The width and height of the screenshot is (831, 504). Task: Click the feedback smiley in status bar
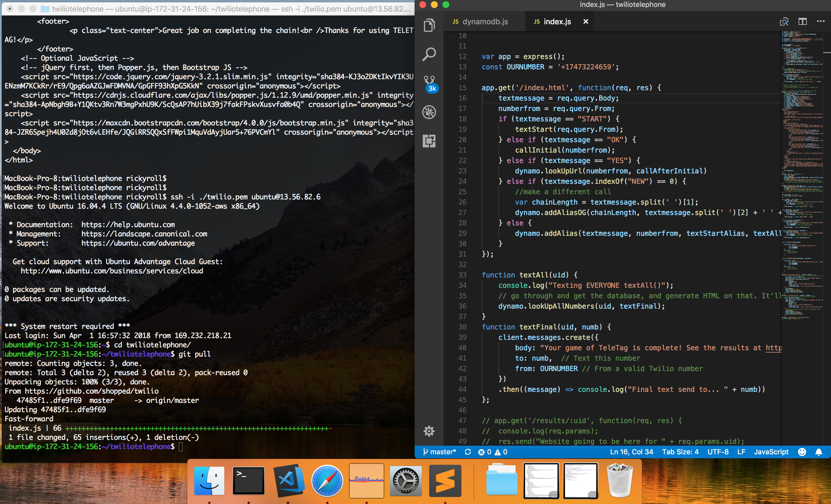[x=802, y=452]
